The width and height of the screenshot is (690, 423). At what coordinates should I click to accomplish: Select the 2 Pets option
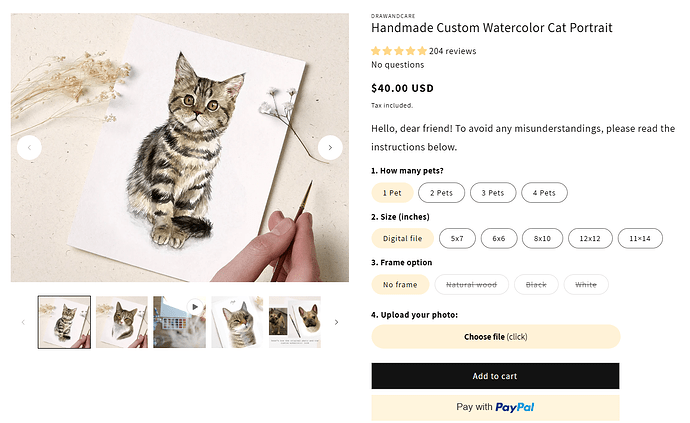click(441, 193)
